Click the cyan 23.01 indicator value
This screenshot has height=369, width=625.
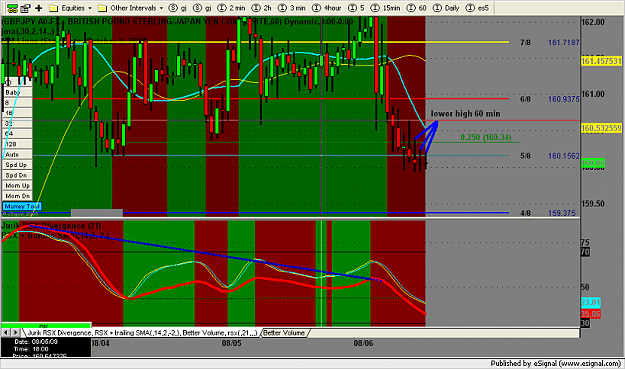point(590,302)
